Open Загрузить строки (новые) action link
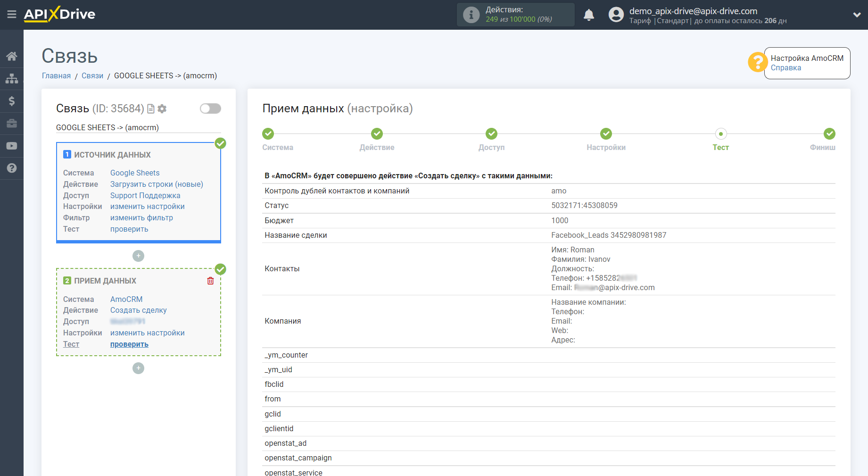Viewport: 868px width, 476px height. [157, 184]
